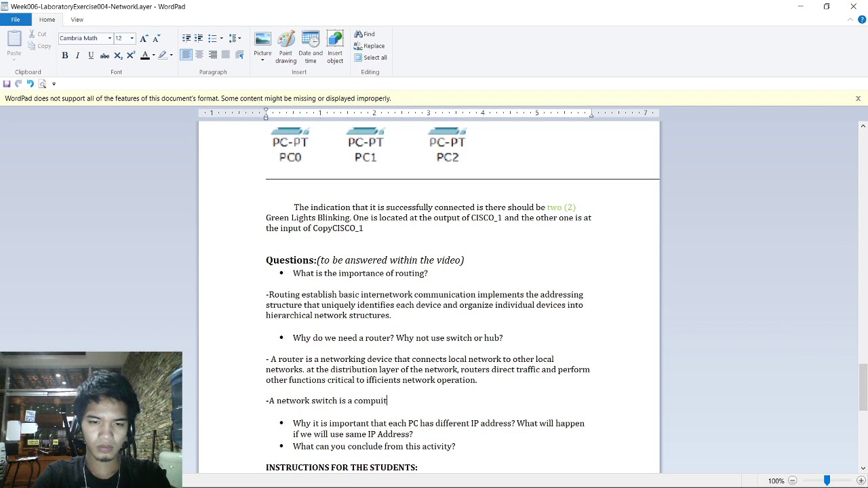Click the scrollbar down arrow
The height and width of the screenshot is (488, 868).
tap(863, 468)
